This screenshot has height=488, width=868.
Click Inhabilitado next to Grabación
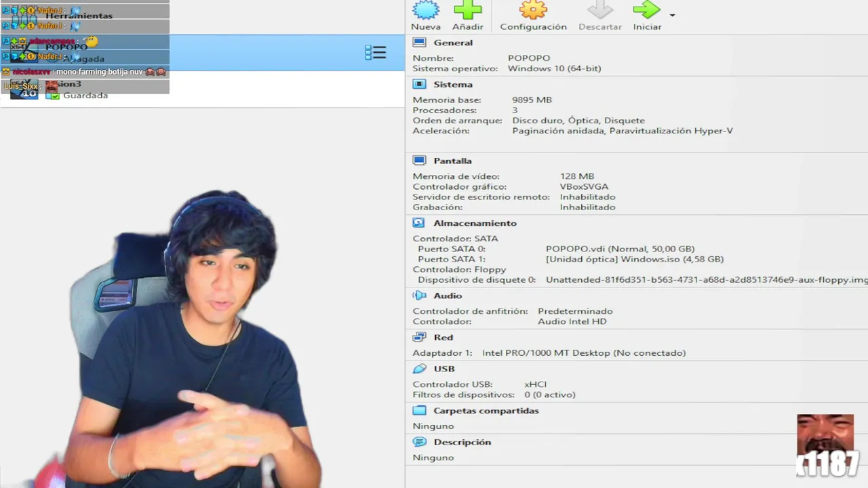pyautogui.click(x=587, y=207)
